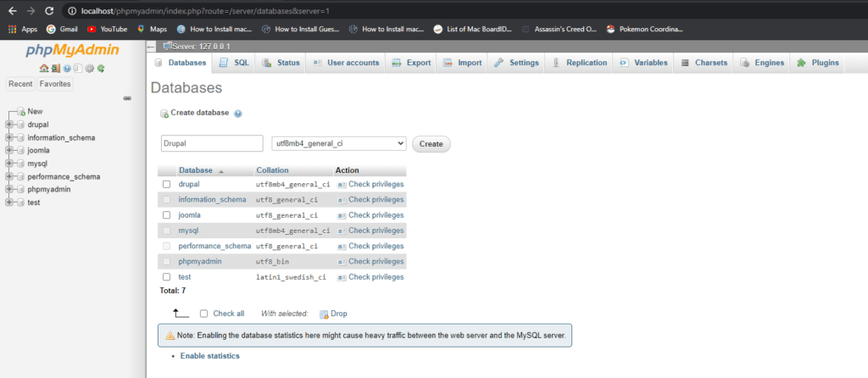Open phpMyAdmin documentation question-mark icon

tap(66, 69)
